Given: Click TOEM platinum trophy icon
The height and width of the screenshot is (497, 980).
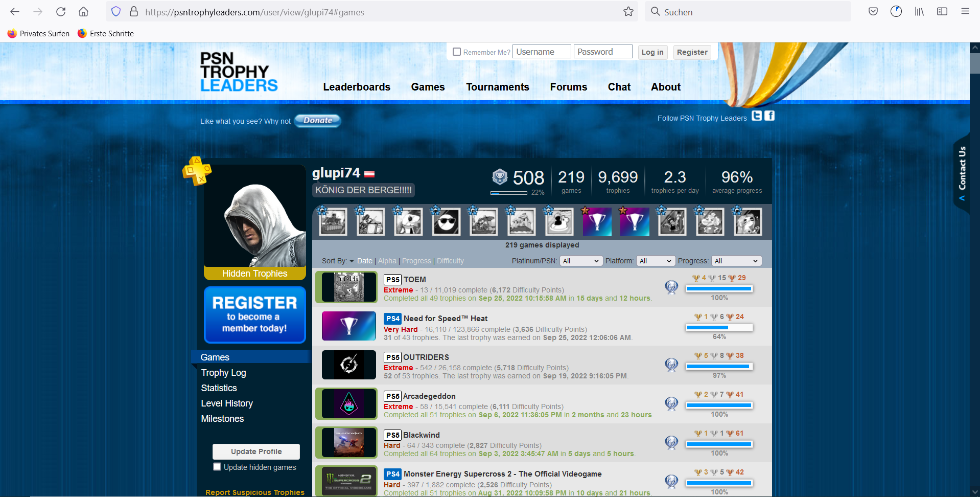Looking at the screenshot, I should tap(671, 287).
